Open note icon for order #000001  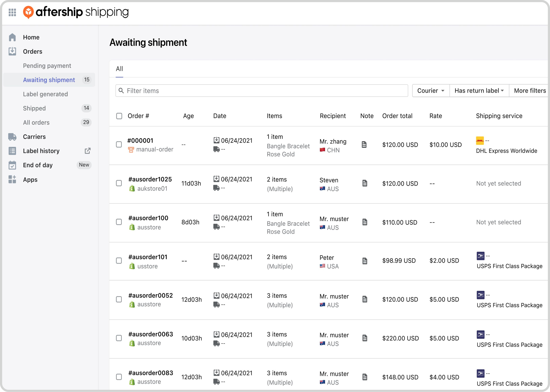point(364,145)
